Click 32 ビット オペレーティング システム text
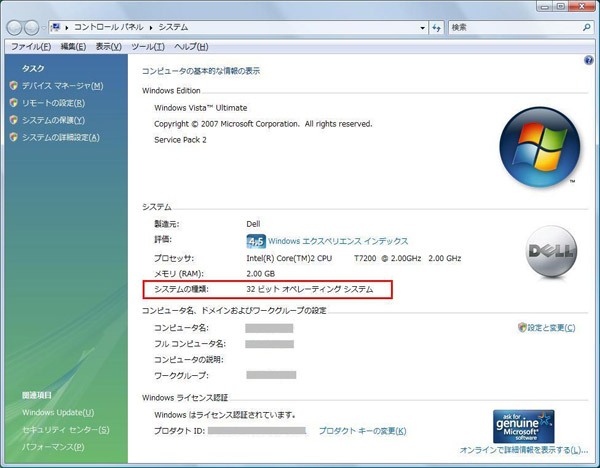The image size is (600, 468). pyautogui.click(x=310, y=289)
